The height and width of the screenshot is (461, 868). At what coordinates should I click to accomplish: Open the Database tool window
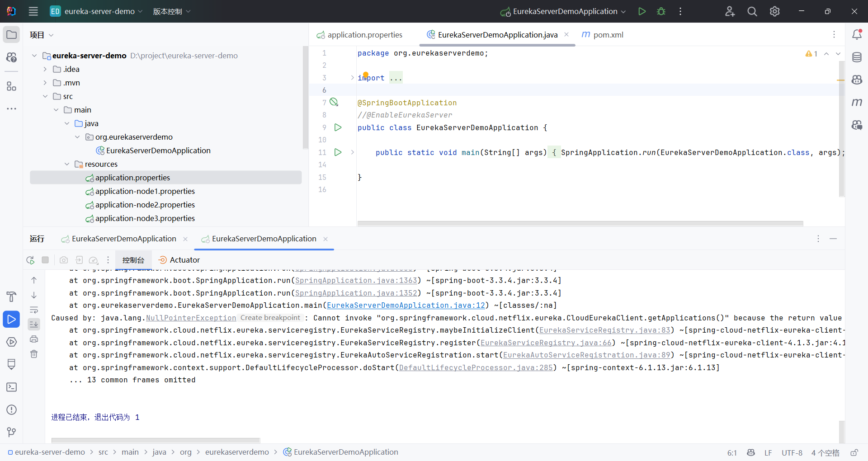857,57
